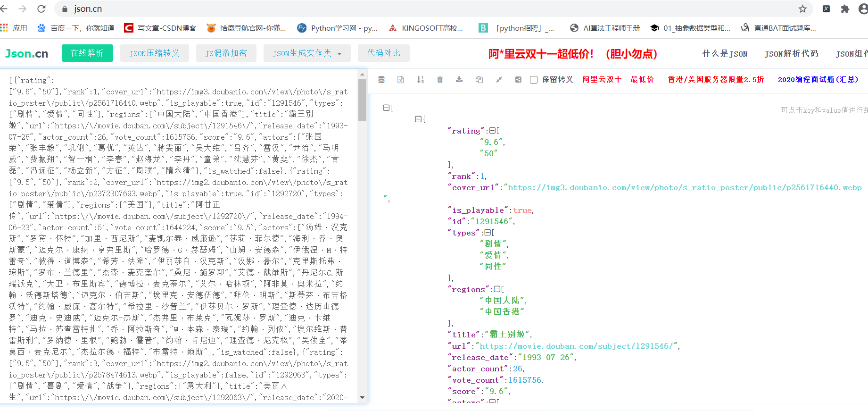Open the browser extensions puzzle icon
The width and height of the screenshot is (868, 411).
(845, 8)
